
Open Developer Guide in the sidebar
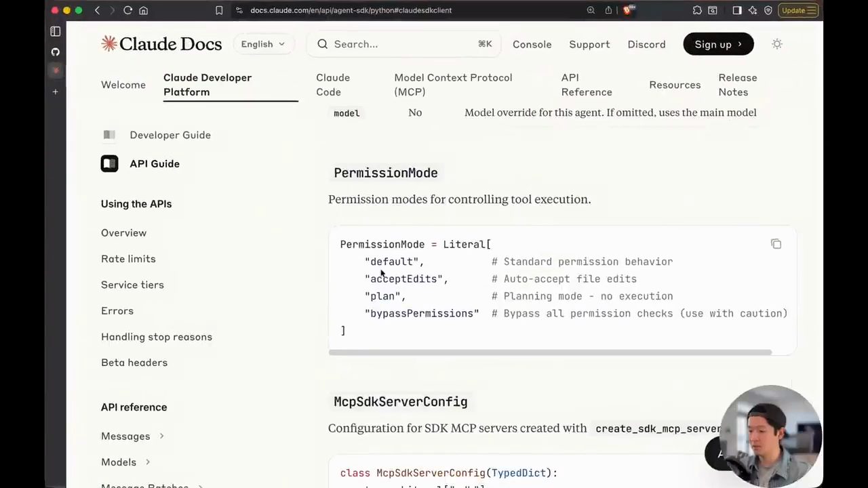click(170, 135)
